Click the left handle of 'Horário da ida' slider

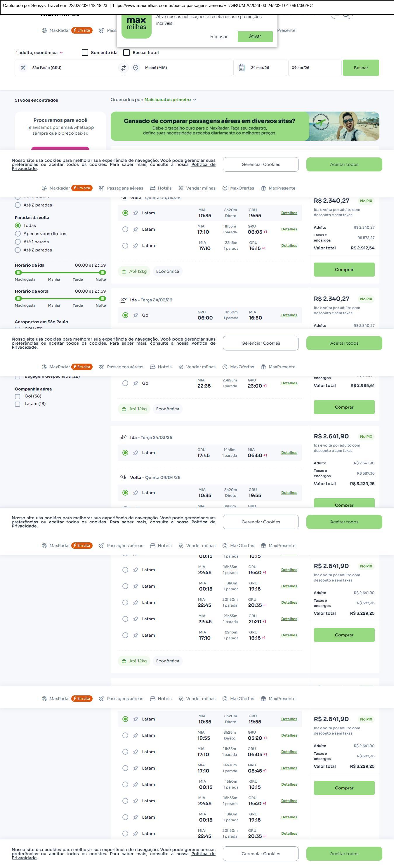(x=18, y=272)
